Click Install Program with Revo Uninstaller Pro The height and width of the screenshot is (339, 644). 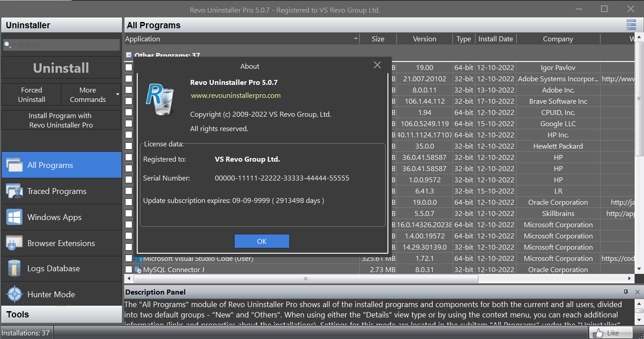61,120
